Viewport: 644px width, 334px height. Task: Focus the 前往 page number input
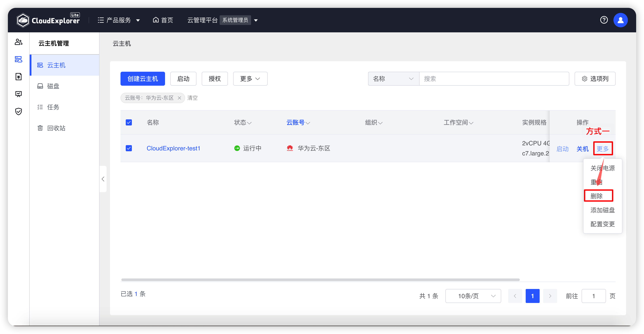pos(594,296)
